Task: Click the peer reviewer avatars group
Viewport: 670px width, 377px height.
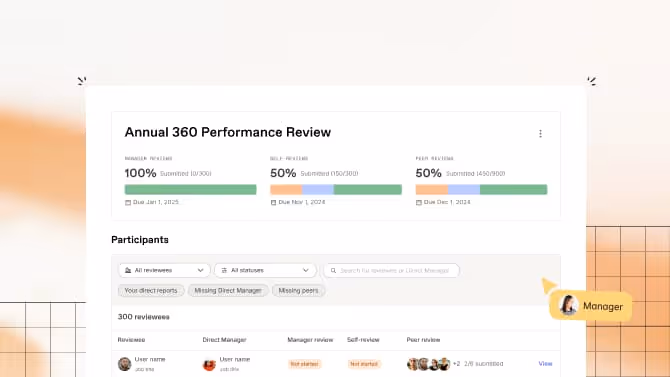Action: pyautogui.click(x=429, y=364)
